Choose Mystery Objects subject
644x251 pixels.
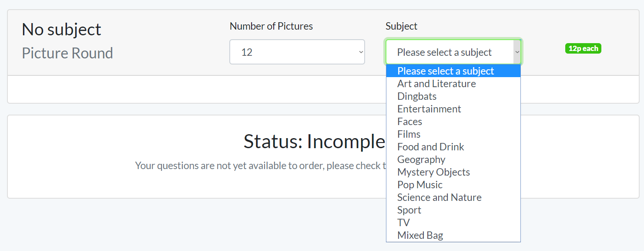click(433, 172)
